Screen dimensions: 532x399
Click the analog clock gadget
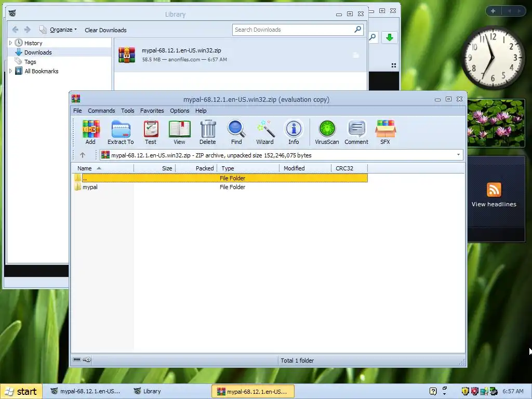point(493,58)
